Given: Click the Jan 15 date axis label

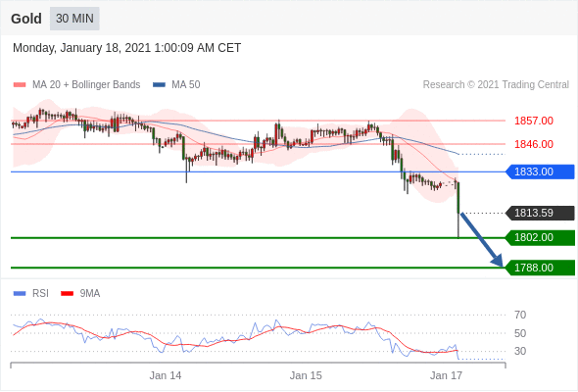Looking at the screenshot, I should tap(306, 375).
